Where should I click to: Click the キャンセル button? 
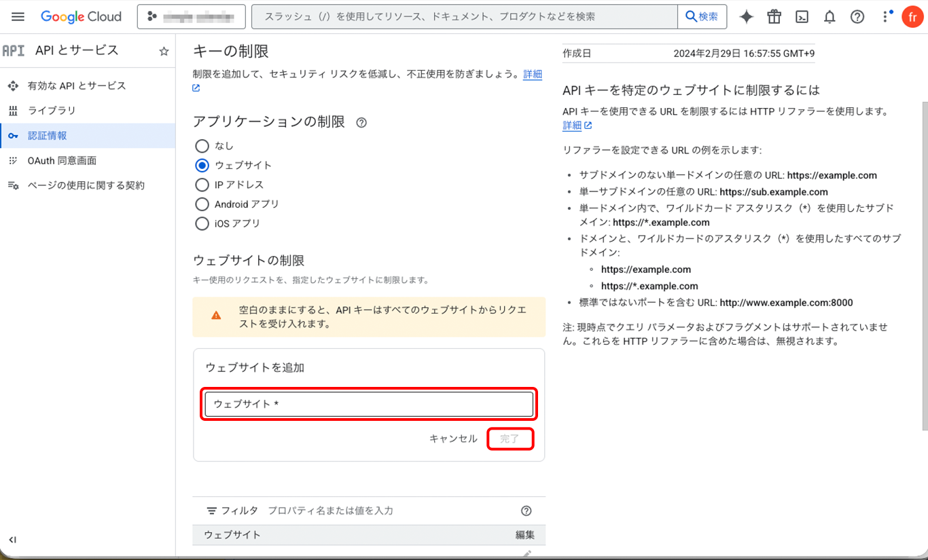pyautogui.click(x=453, y=439)
